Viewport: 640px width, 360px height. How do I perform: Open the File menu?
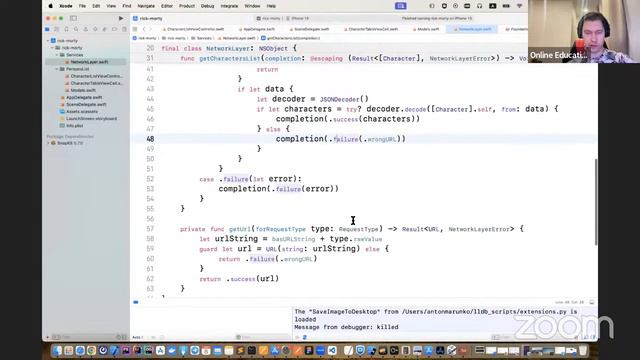(82, 6)
